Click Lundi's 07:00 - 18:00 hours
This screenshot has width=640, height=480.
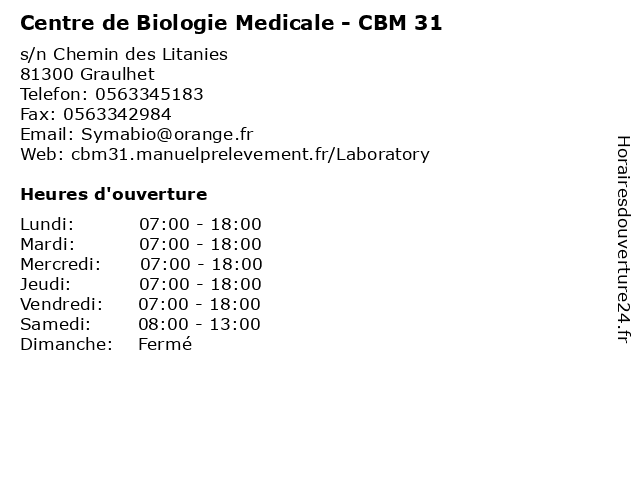200,224
